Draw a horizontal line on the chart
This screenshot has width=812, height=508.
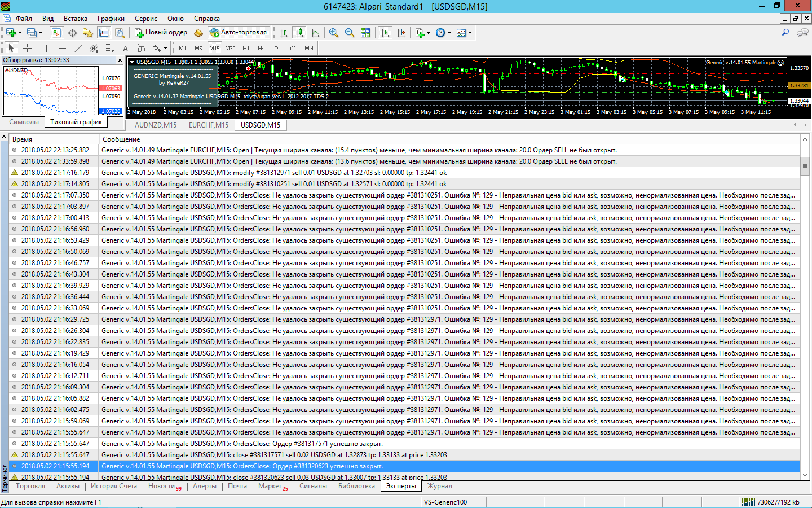[62, 49]
